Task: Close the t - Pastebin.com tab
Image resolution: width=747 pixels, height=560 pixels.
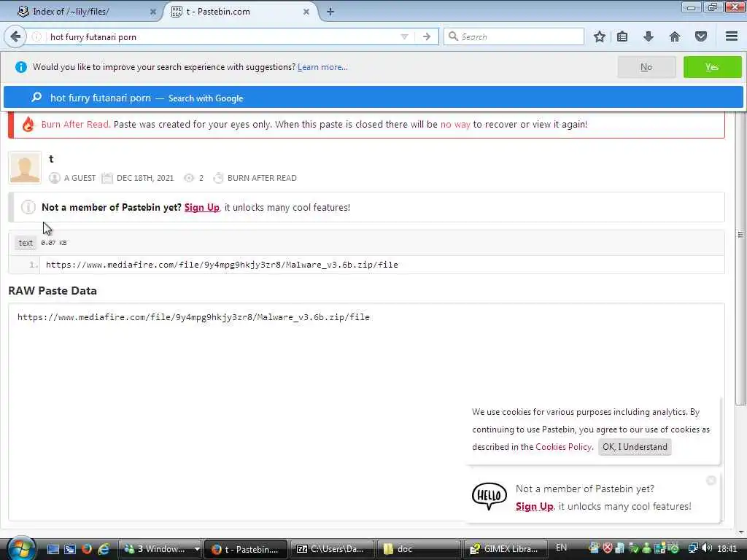Action: tap(306, 12)
